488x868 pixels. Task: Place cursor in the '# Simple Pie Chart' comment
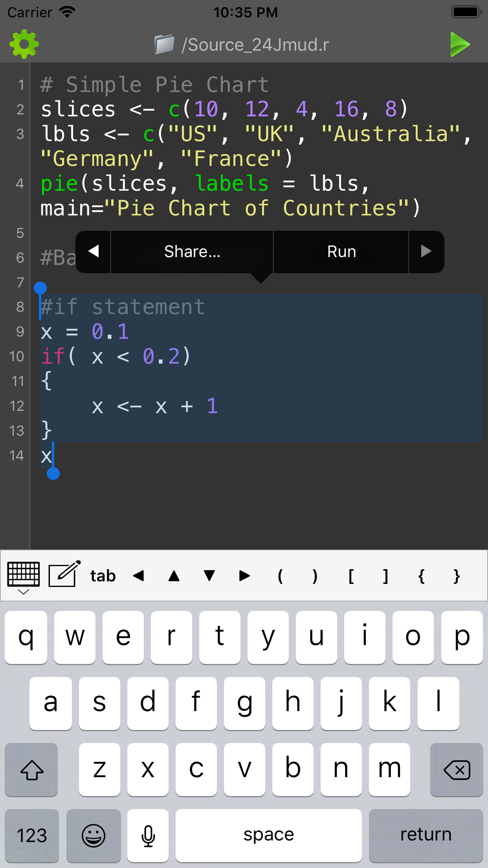(154, 85)
